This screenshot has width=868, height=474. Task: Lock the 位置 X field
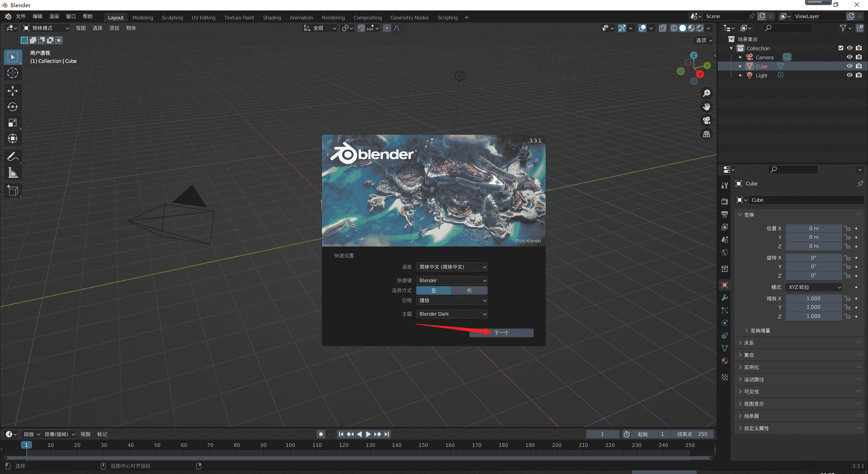point(847,228)
